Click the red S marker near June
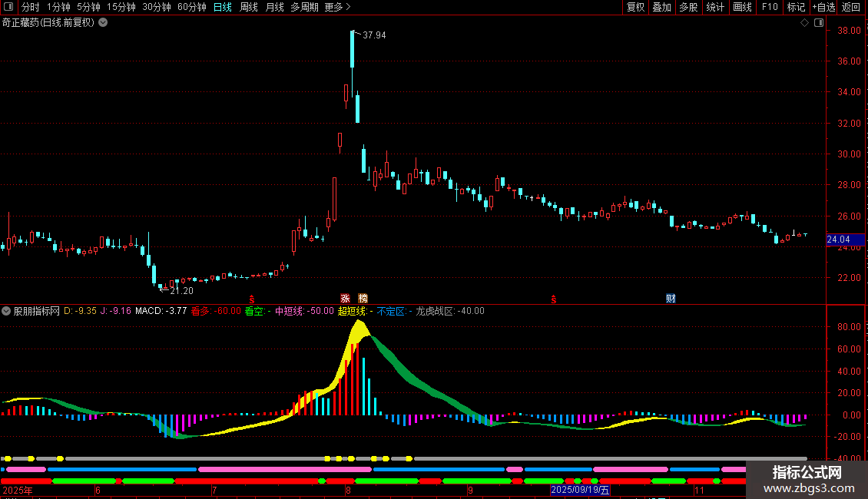 coord(252,299)
